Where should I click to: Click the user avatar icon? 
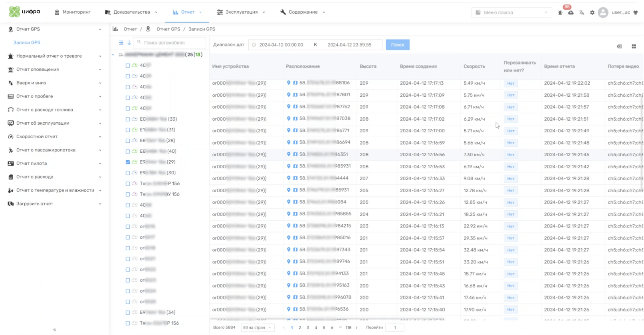[x=603, y=12]
